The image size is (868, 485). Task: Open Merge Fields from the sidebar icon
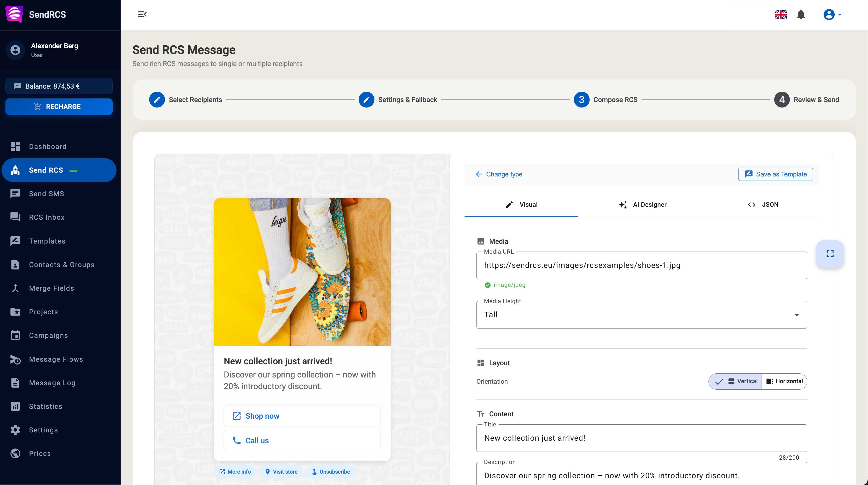[15, 288]
